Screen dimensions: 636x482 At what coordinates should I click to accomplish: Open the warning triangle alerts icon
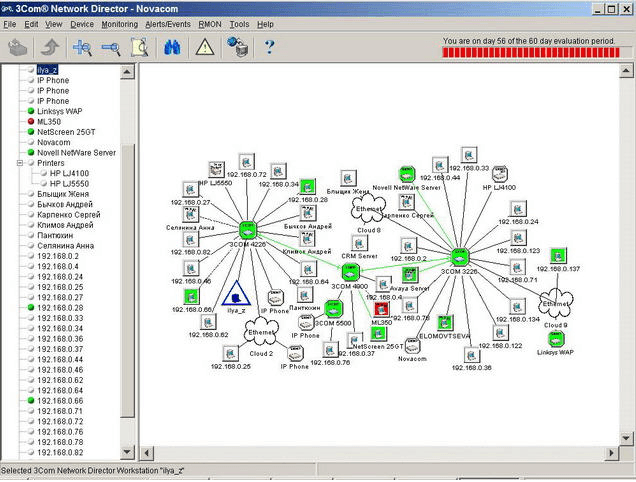click(204, 46)
